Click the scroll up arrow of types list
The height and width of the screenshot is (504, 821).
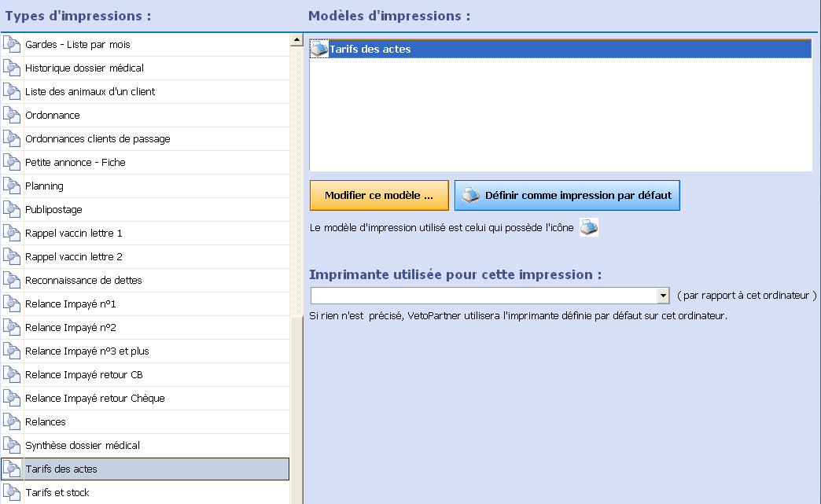pos(296,39)
